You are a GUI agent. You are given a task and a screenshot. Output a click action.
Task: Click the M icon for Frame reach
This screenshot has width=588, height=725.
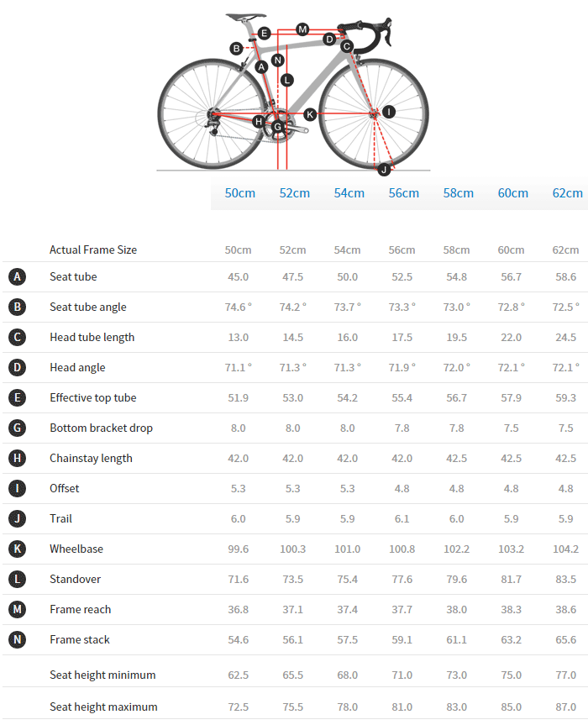coord(17,609)
